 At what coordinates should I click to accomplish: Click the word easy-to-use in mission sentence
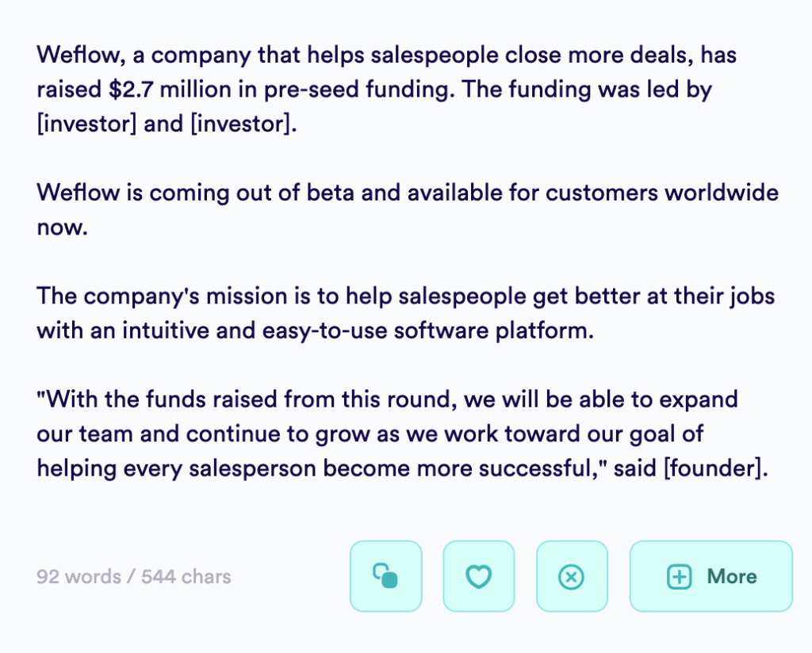click(x=324, y=330)
